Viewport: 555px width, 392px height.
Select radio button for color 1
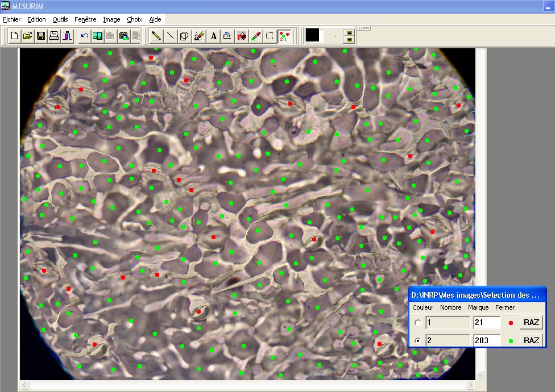point(419,323)
